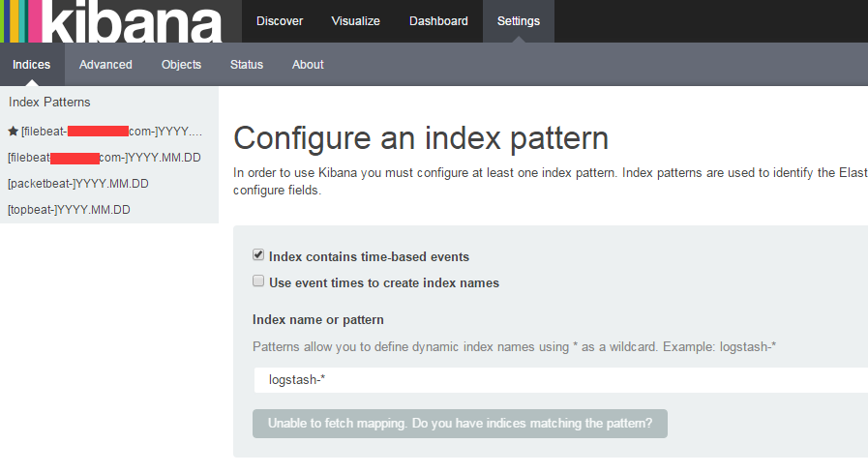View the Status sub-tab
Viewport: 868px width, 473px height.
tap(247, 64)
